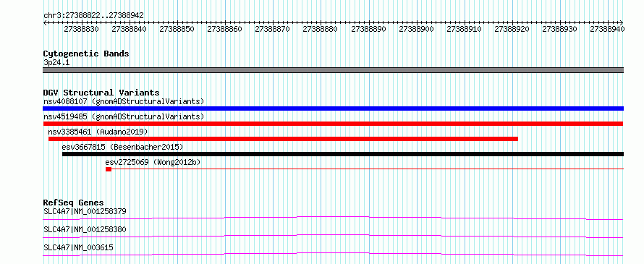Click ruler position 27388890

click(368, 29)
